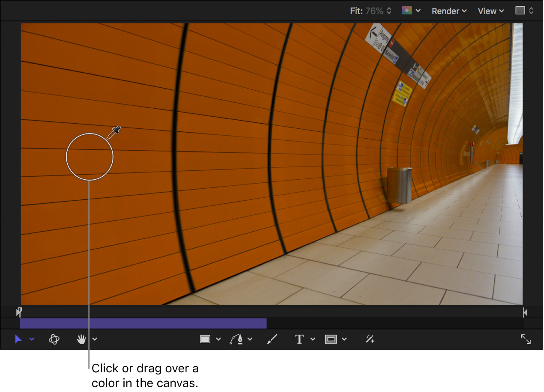Viewport: 544px width, 392px height.
Task: Pick the Paint Stroke tool
Action: click(272, 339)
